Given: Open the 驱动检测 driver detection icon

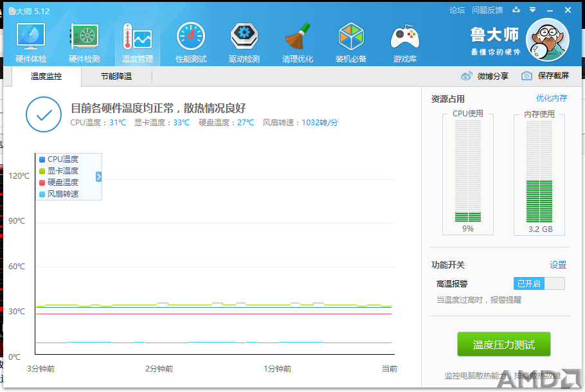Looking at the screenshot, I should click(244, 36).
